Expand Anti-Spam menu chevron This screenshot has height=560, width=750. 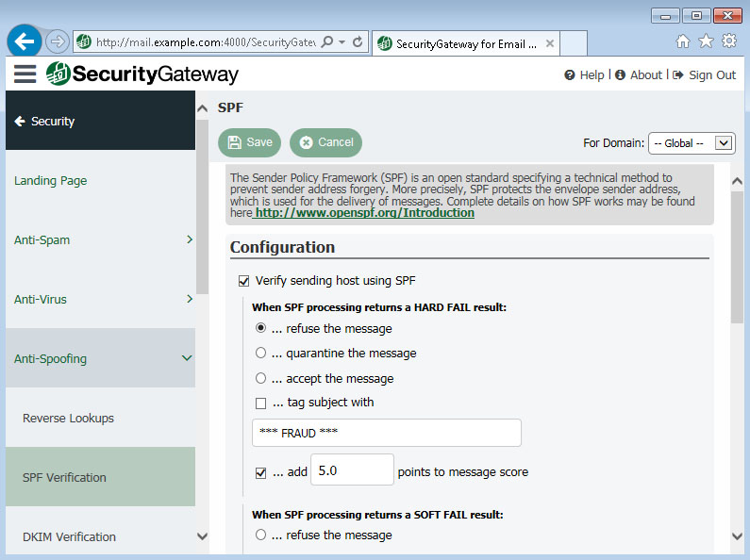tap(190, 239)
